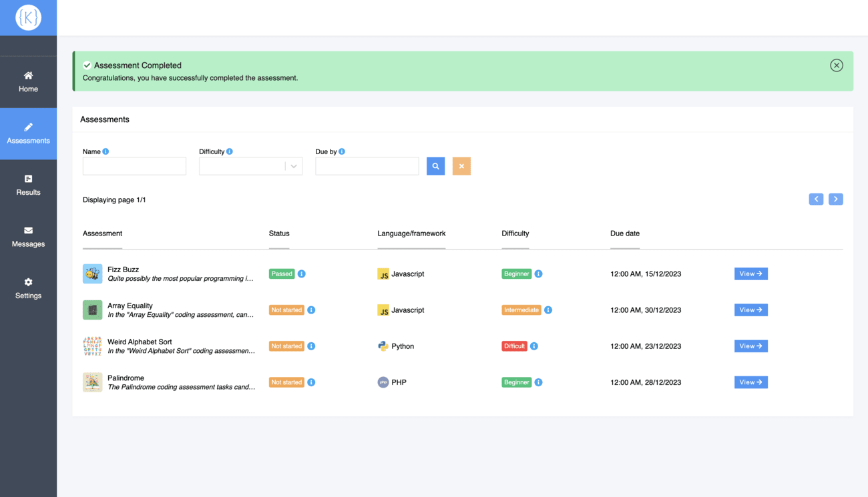Click Array Equality Not started badge
This screenshot has height=497, width=868.
[286, 310]
